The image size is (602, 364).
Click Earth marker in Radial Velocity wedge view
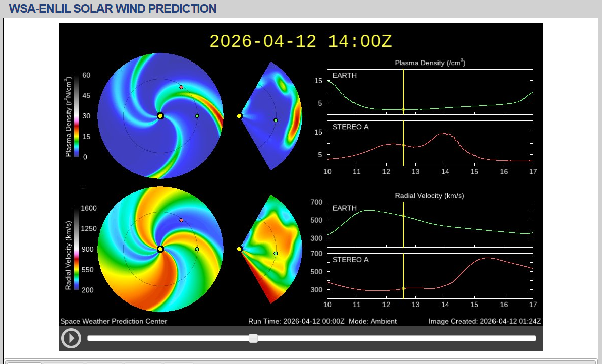[x=276, y=253]
